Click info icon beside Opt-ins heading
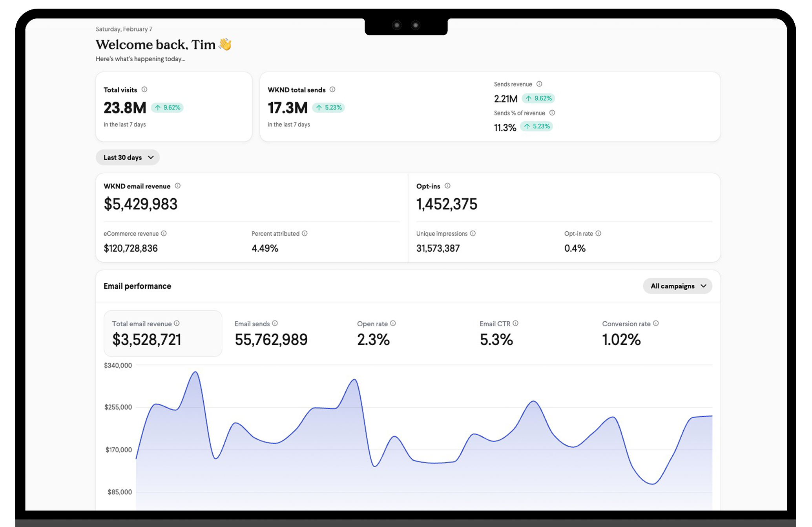This screenshot has height=527, width=812. pos(447,186)
